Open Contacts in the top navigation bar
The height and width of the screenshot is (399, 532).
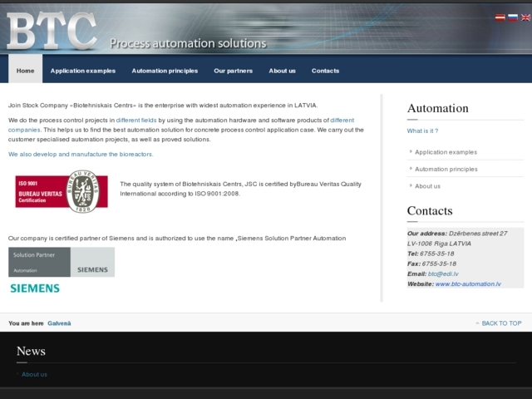point(325,71)
